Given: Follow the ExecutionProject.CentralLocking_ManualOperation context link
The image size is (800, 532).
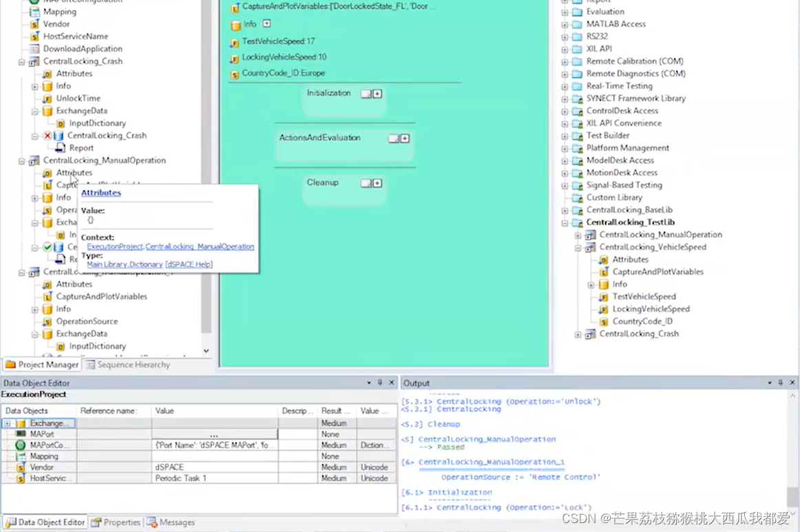Looking at the screenshot, I should 171,246.
